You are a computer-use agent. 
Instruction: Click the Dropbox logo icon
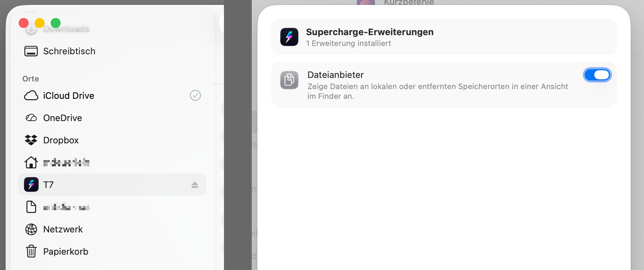(31, 140)
